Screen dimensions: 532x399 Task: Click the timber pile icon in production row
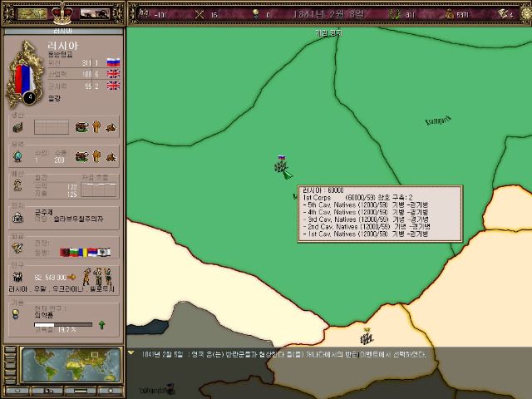tap(111, 127)
